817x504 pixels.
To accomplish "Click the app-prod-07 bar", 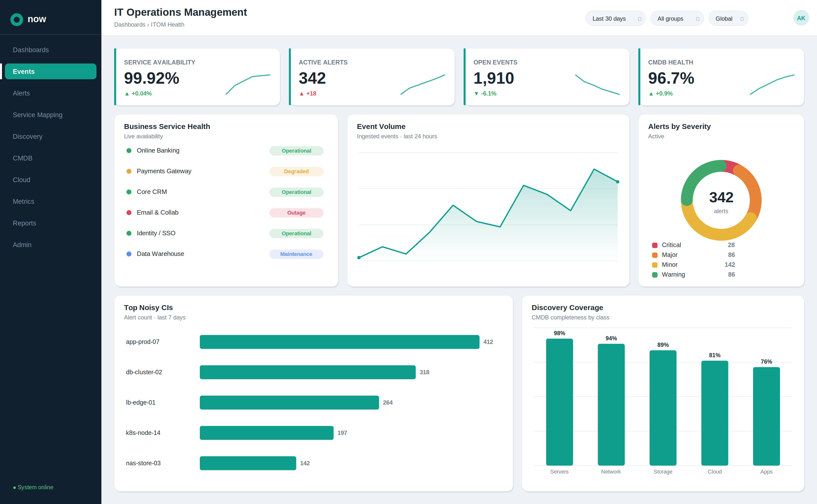I will (x=339, y=342).
